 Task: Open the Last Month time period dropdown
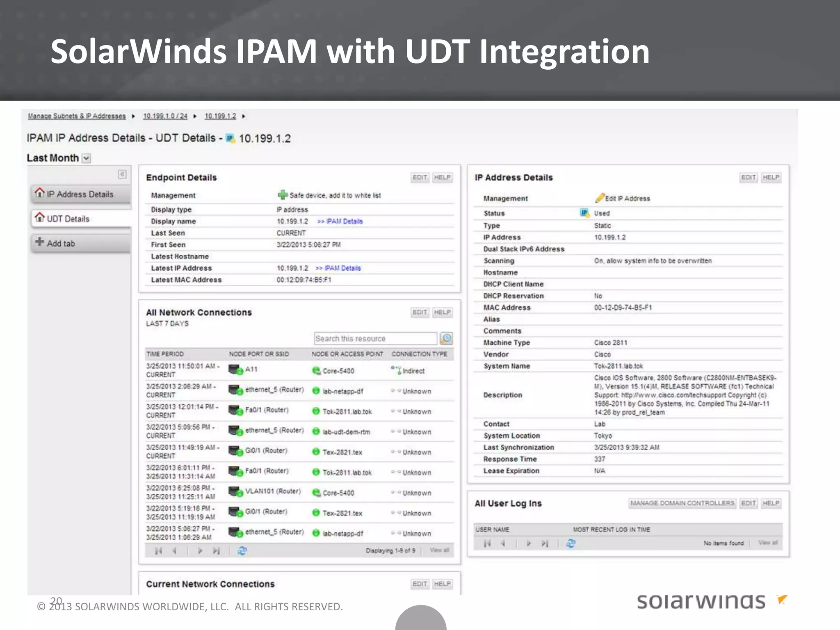point(86,158)
